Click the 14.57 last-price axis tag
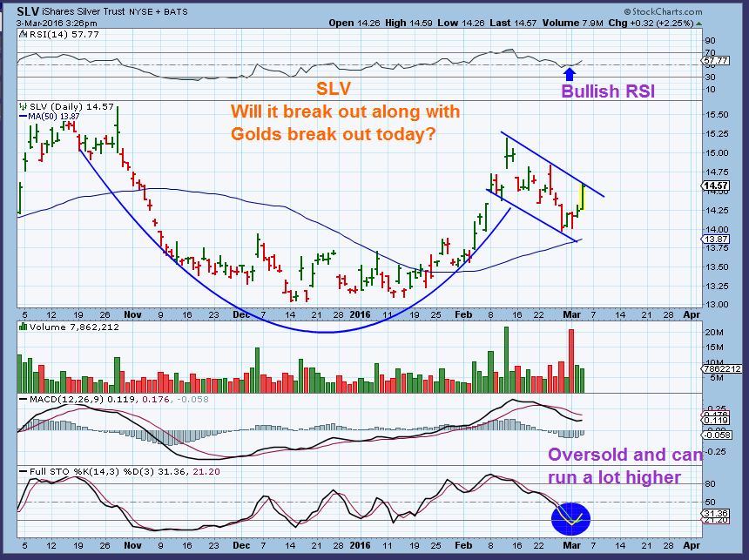The width and height of the screenshot is (749, 560). [716, 186]
